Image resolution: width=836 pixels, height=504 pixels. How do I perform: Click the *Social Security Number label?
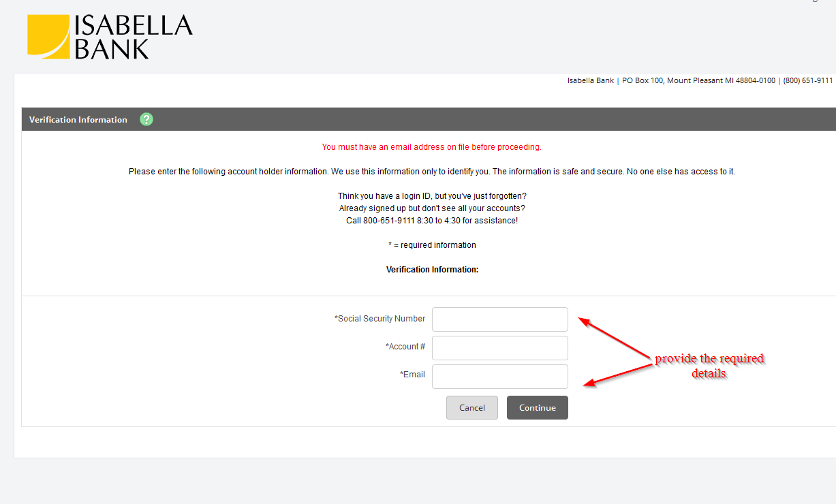coord(380,319)
